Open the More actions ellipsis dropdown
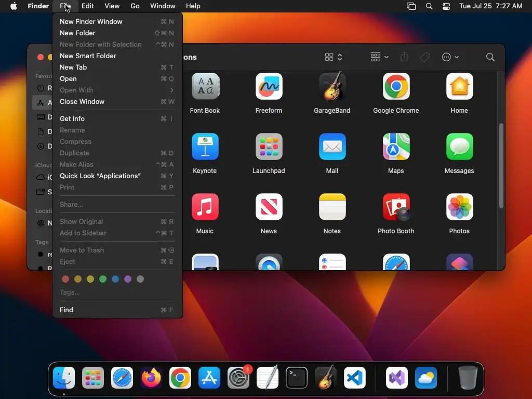This screenshot has width=532, height=399. point(450,57)
